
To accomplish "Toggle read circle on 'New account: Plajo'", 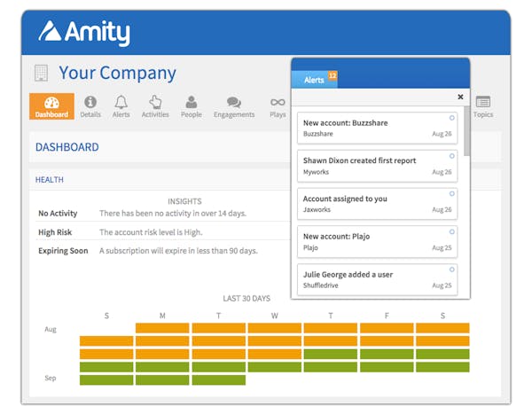I will (x=452, y=231).
